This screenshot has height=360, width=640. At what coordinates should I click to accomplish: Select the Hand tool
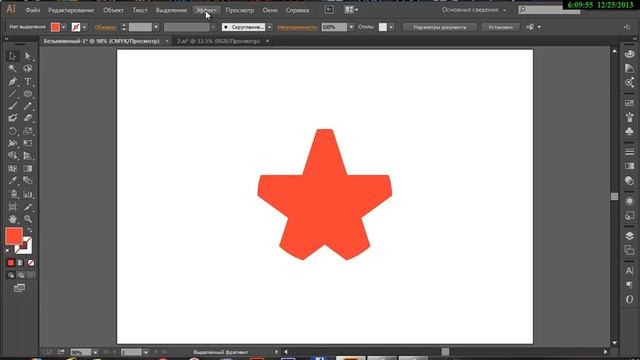(x=12, y=219)
